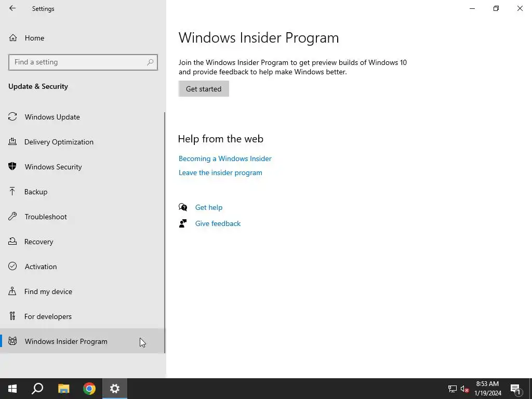Screen dimensions: 532x399
Task: Click the Get help chat bubble icon
Action: click(x=183, y=207)
